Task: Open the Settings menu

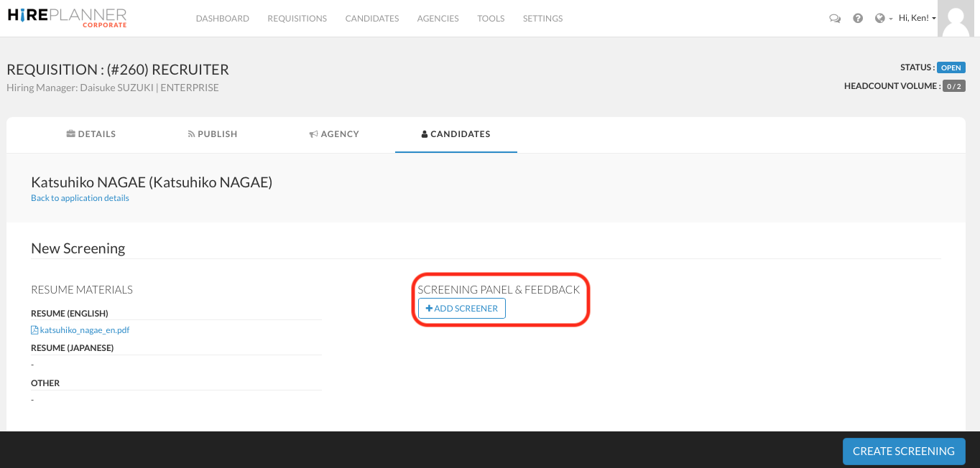Action: [x=542, y=19]
